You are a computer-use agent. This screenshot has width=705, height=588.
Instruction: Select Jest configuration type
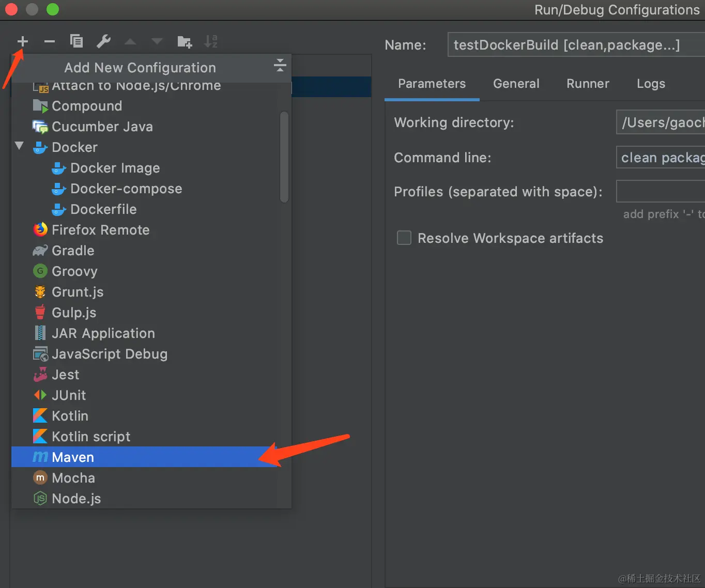point(151,375)
